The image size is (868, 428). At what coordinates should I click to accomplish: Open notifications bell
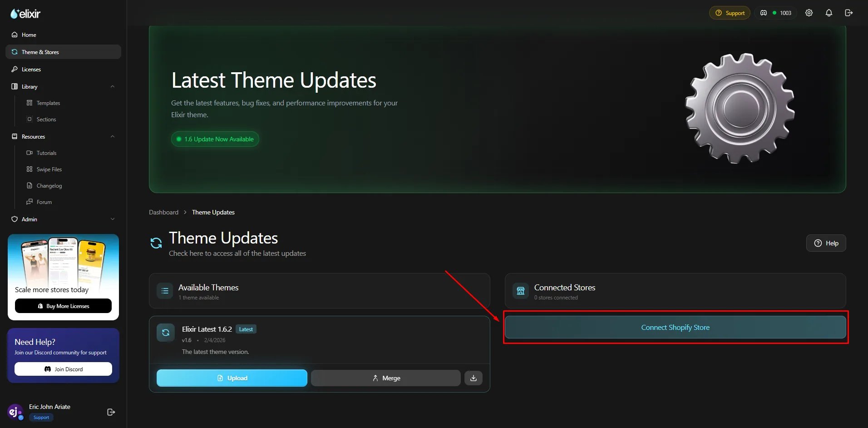(x=829, y=13)
